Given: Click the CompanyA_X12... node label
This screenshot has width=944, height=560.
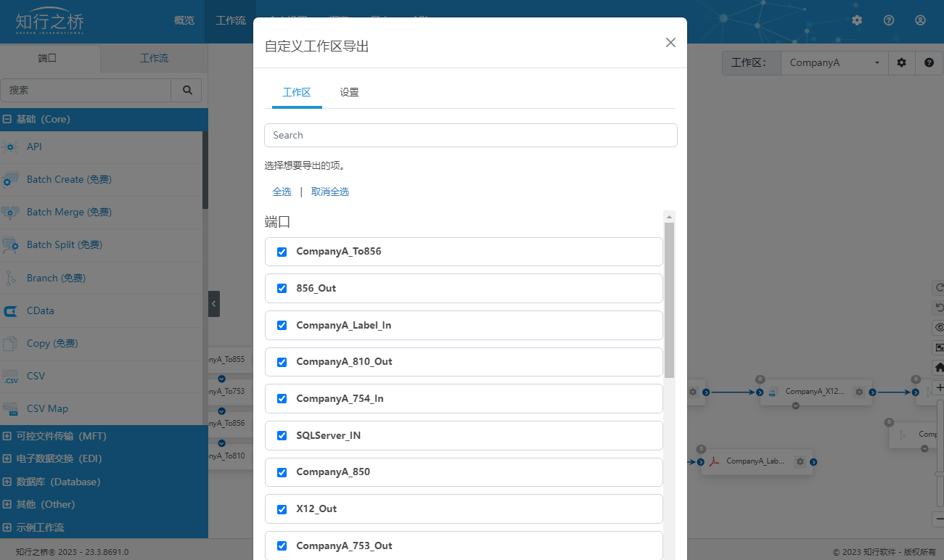Looking at the screenshot, I should (x=815, y=392).
